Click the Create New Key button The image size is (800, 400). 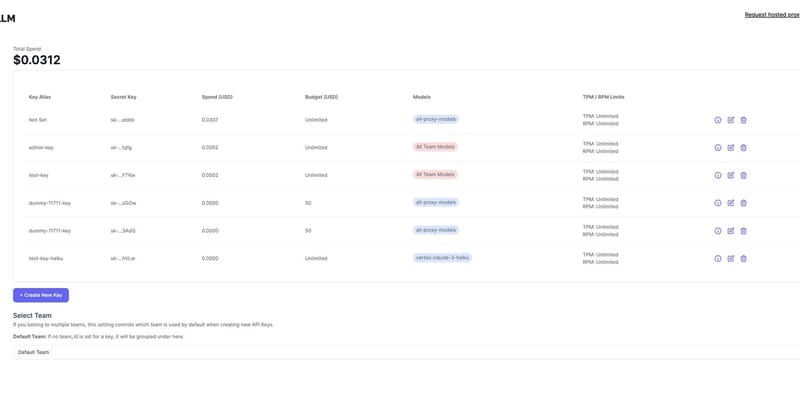click(41, 295)
